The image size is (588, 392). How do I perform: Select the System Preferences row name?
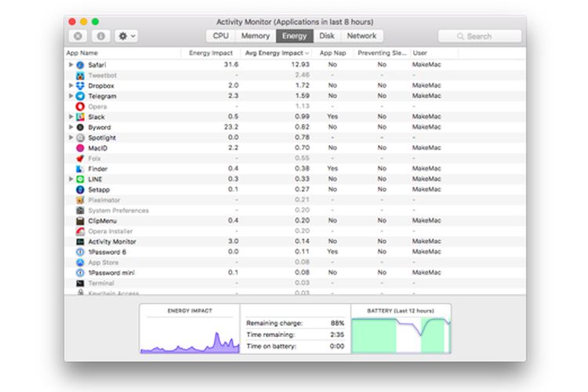pyautogui.click(x=118, y=210)
